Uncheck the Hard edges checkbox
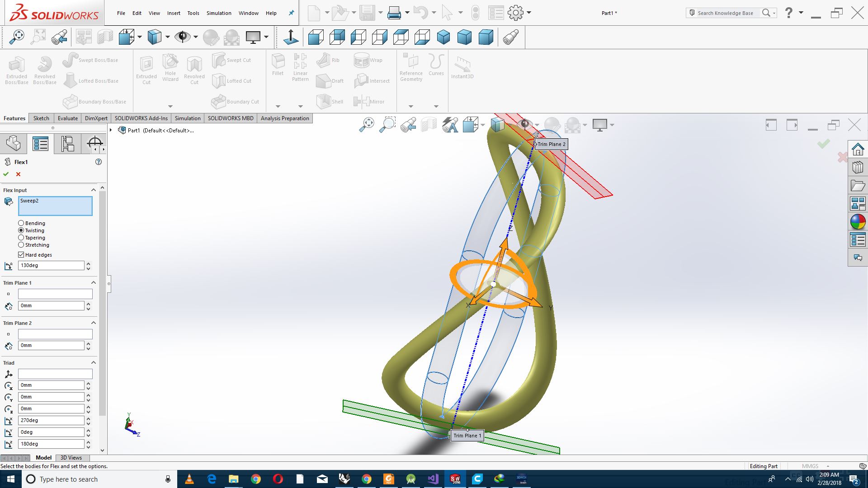This screenshot has width=868, height=488. [21, 255]
